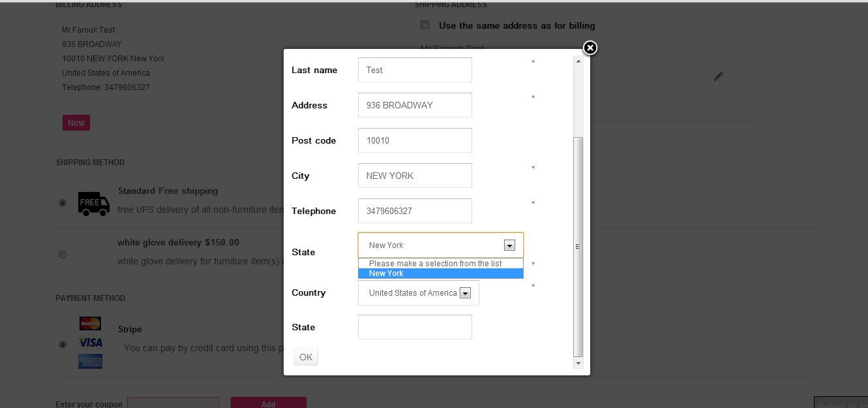Open the State dropdown arrow
This screenshot has width=868, height=408.
click(x=510, y=245)
